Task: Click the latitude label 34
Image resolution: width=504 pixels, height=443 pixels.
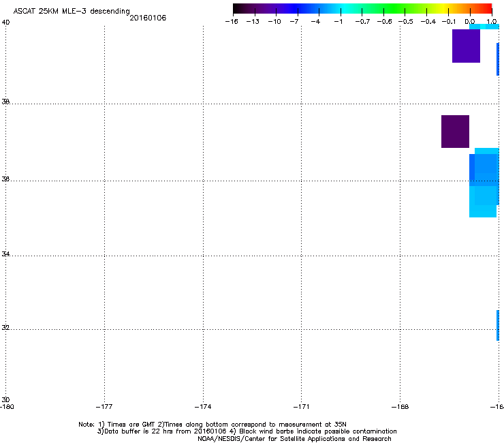Action: click(5, 254)
